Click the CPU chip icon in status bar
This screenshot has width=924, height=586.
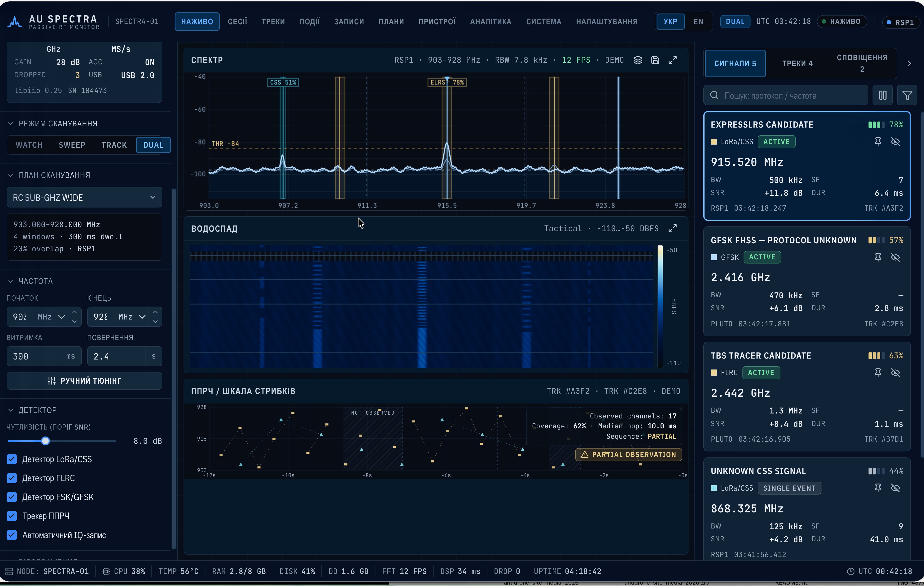coord(106,571)
